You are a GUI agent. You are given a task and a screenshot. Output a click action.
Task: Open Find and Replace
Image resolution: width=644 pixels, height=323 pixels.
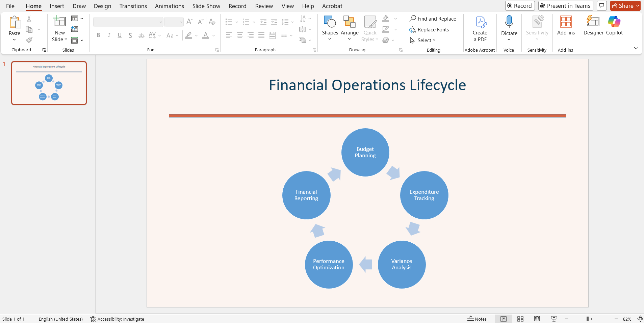tap(433, 19)
